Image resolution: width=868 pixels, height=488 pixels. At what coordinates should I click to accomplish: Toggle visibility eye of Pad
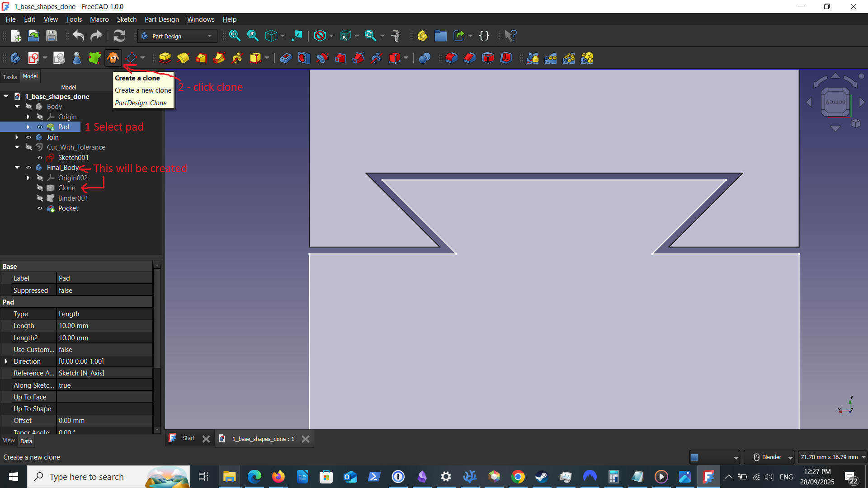40,127
